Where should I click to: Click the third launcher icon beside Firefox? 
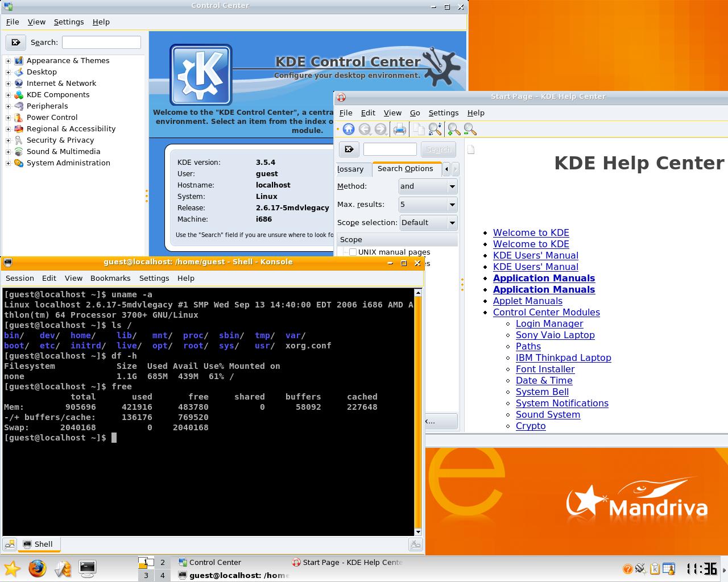(x=63, y=568)
